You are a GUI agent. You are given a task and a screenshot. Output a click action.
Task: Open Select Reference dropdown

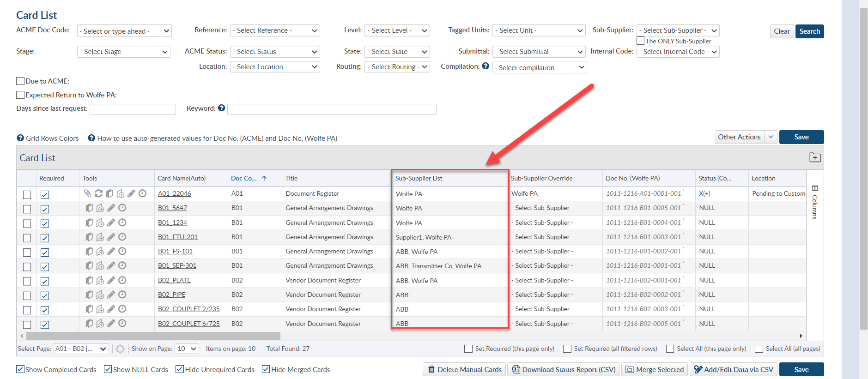pos(275,30)
